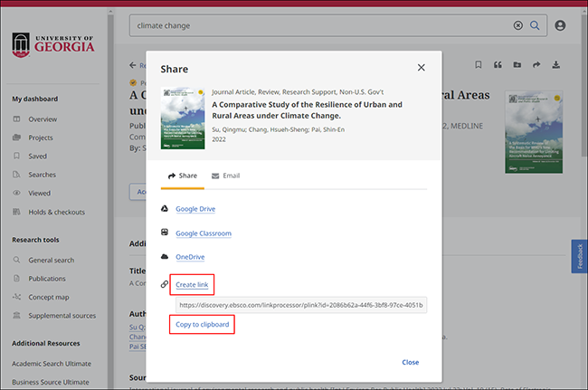Open Holds & checkouts in sidebar
This screenshot has width=588, height=390.
[57, 212]
